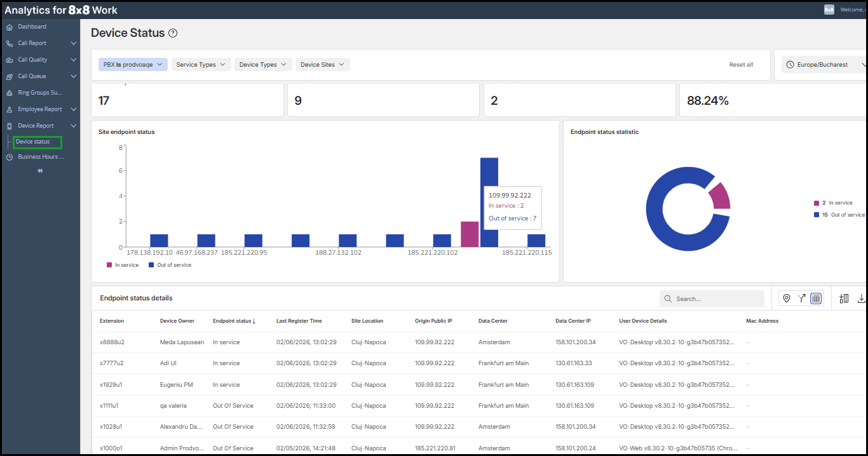868x456 pixels.
Task: Open the Device Types filter dropdown
Action: [263, 65]
